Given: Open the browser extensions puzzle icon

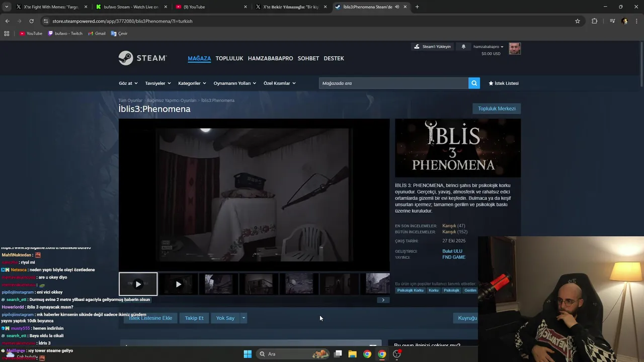Looking at the screenshot, I should pyautogui.click(x=595, y=21).
